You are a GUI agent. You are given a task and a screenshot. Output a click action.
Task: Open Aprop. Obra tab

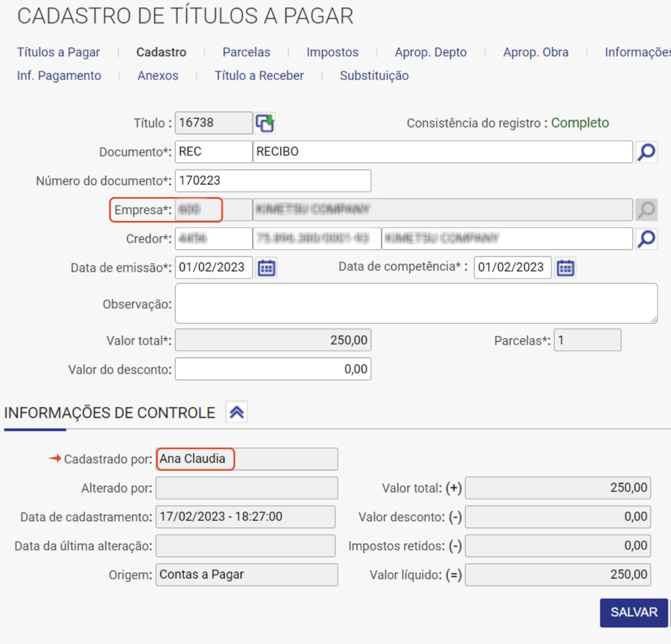click(536, 52)
